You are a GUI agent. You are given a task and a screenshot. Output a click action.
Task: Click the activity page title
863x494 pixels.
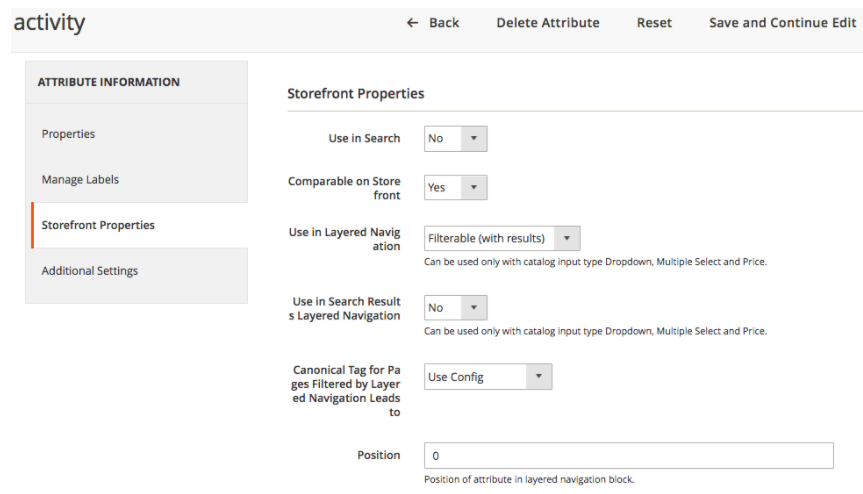point(49,23)
